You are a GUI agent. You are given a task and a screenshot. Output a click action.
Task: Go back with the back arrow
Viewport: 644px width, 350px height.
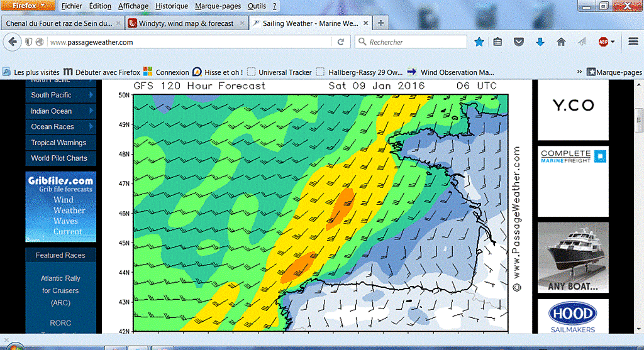pyautogui.click(x=13, y=42)
